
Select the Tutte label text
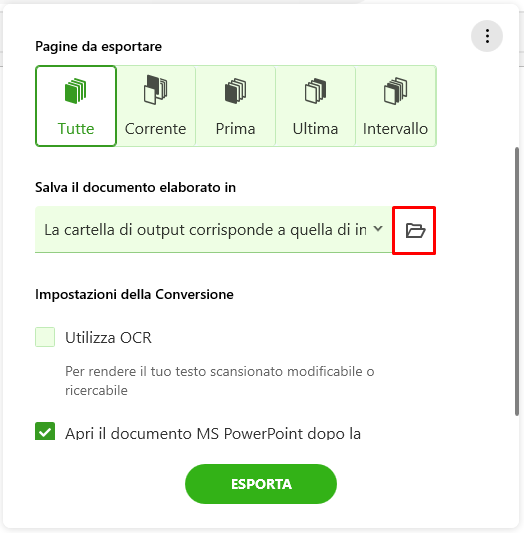[x=76, y=129]
